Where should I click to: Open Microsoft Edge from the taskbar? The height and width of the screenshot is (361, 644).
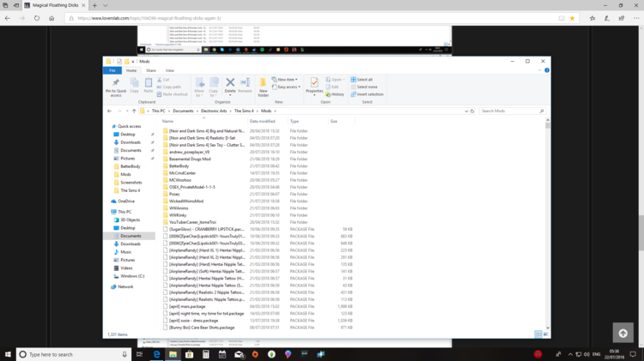(156, 354)
